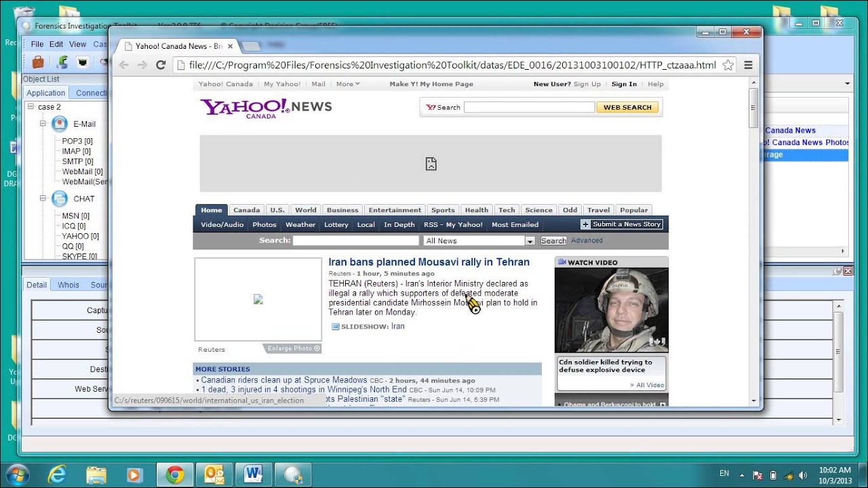Viewport: 868px width, 488px height.
Task: Click the news search text field
Action: 356,241
